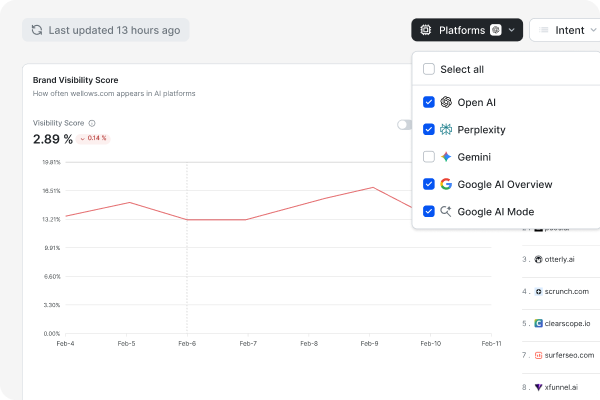Click the Google AI Mode search icon
Viewport: 600px width, 400px height.
[446, 211]
